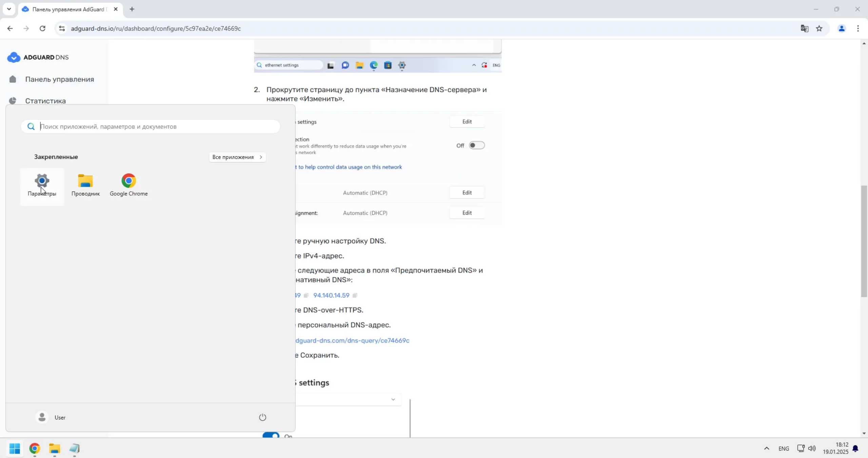Screen dimensions: 868x458
Task: Bookmark this page with star icon
Action: click(819, 28)
